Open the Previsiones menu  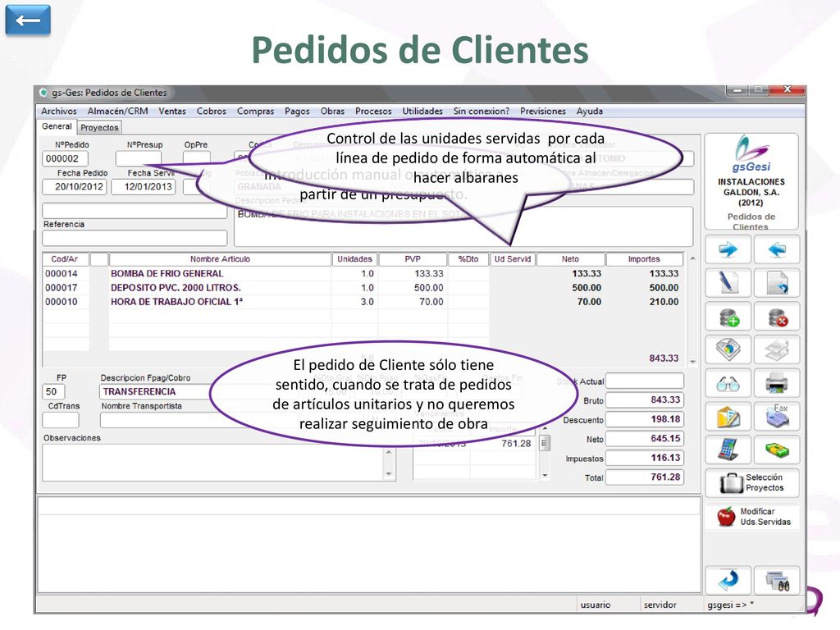[543, 111]
